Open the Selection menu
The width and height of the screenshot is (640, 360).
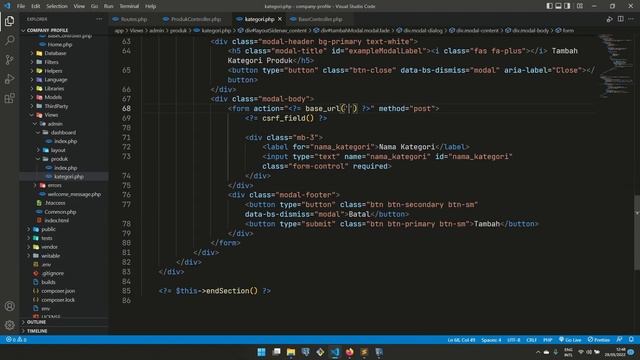tap(57, 6)
